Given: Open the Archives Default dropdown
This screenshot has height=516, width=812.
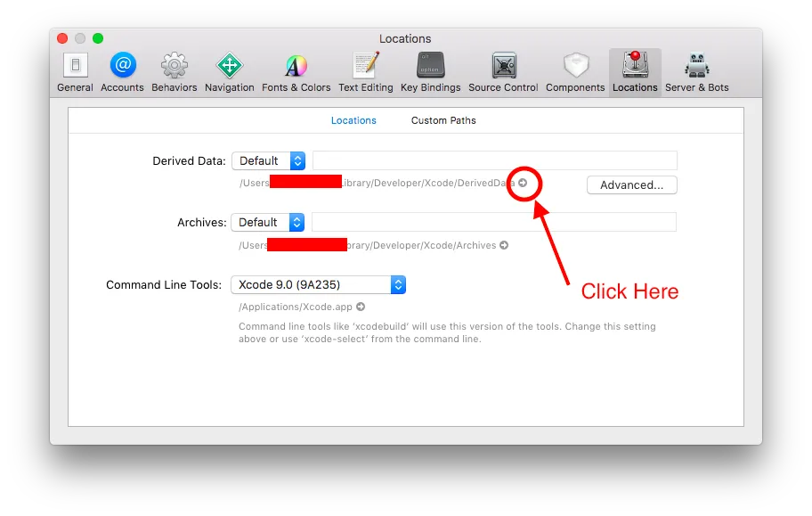Looking at the screenshot, I should [x=268, y=223].
